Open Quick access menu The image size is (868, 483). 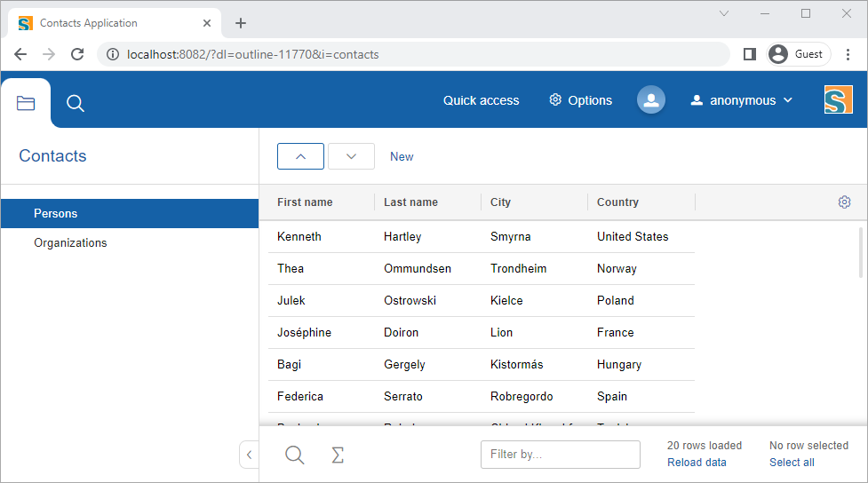coord(481,100)
